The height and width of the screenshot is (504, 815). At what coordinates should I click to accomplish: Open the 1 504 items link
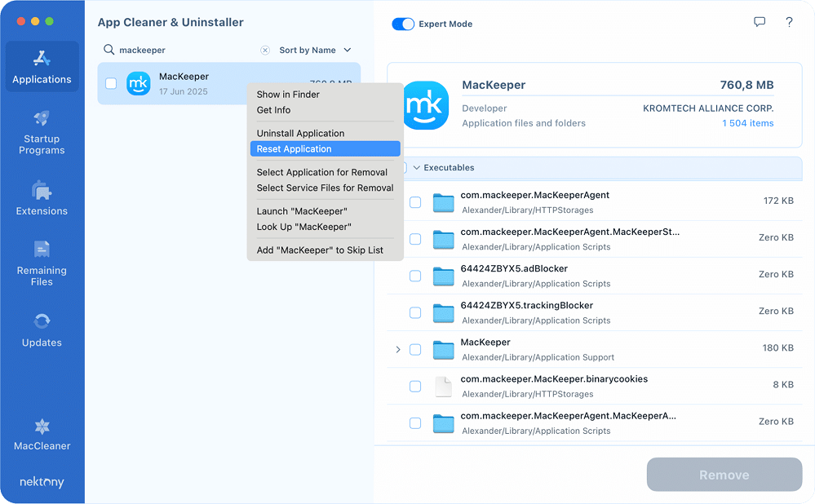click(x=747, y=123)
